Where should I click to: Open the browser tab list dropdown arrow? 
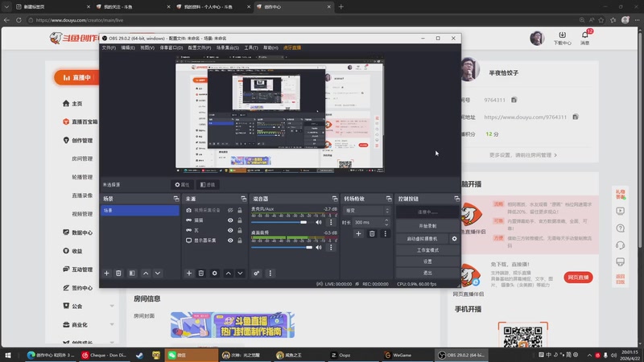(6, 6)
